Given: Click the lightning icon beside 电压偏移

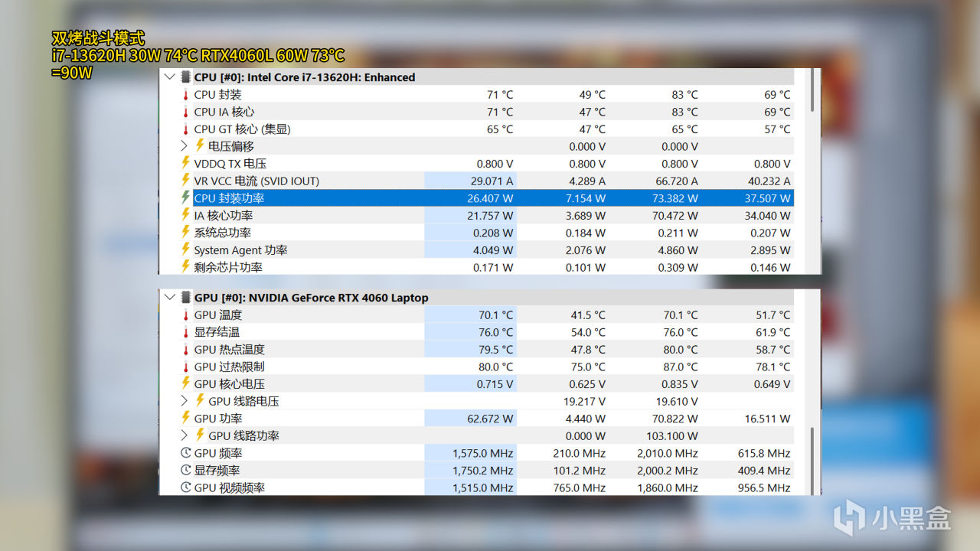Looking at the screenshot, I should coord(200,145).
